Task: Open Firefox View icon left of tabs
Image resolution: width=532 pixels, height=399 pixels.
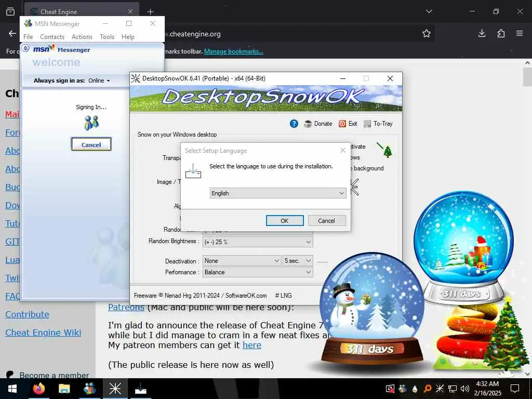Action: [x=10, y=11]
